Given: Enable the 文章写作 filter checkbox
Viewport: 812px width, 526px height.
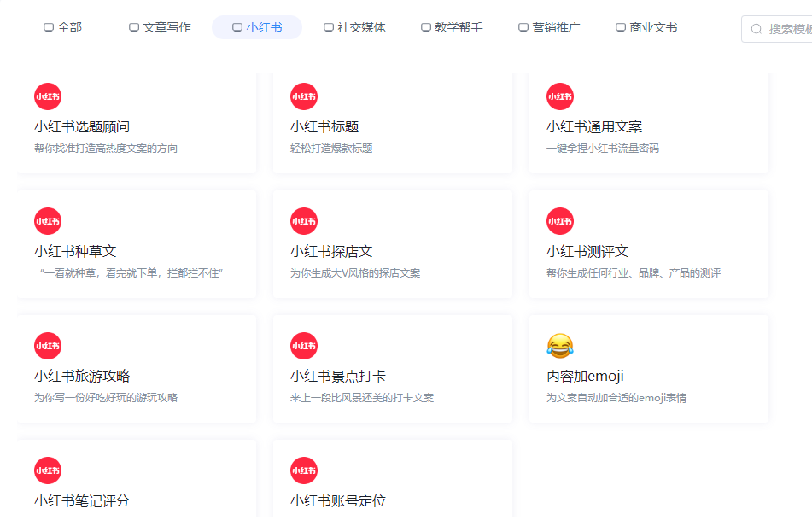Looking at the screenshot, I should 133,26.
